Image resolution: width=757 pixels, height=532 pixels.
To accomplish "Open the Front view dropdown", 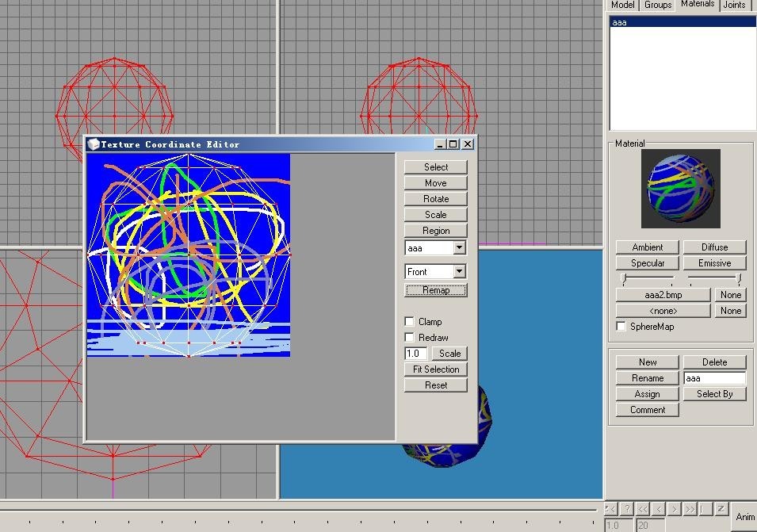I will (459, 271).
